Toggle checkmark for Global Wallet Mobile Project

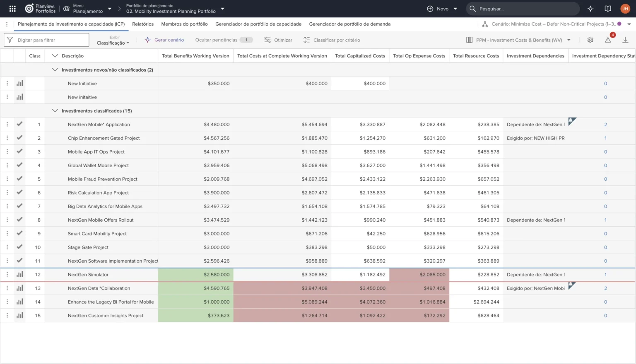tap(19, 165)
